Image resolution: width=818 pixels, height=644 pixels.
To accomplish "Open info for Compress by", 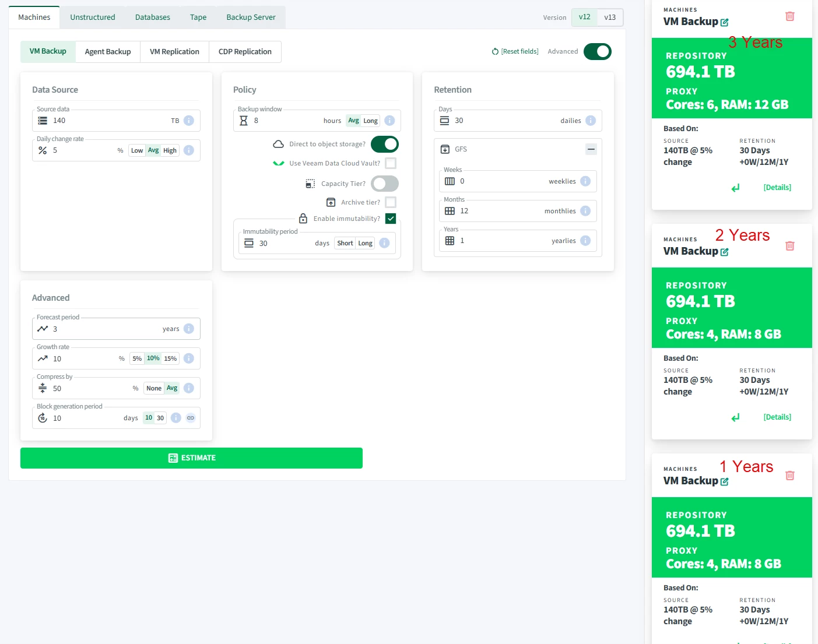I will click(189, 388).
